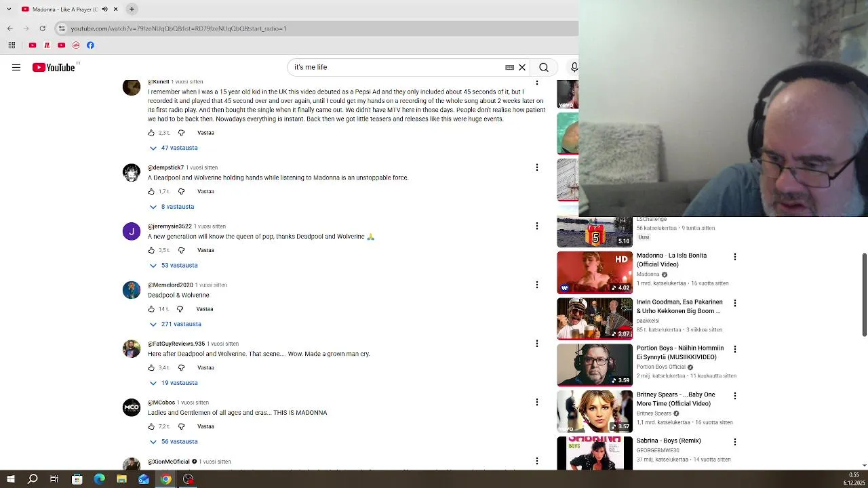The height and width of the screenshot is (488, 868).
Task: Like the comment by @jeremysie3522
Action: pyautogui.click(x=151, y=250)
